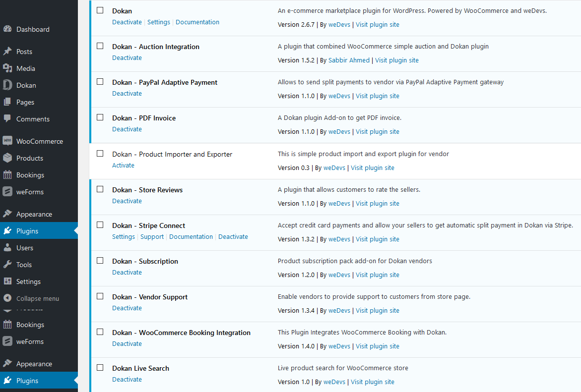Check the Dokan - Store Reviews checkbox
This screenshot has width=581, height=392.
(100, 189)
